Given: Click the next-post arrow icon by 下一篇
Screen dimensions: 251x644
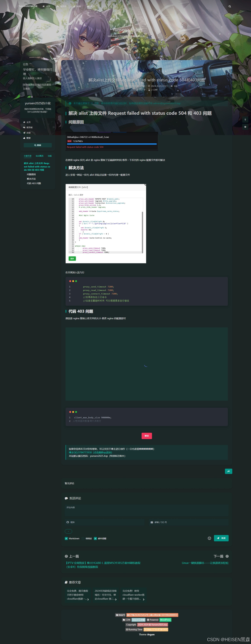Looking at the screenshot, I should pyautogui.click(x=227, y=556).
